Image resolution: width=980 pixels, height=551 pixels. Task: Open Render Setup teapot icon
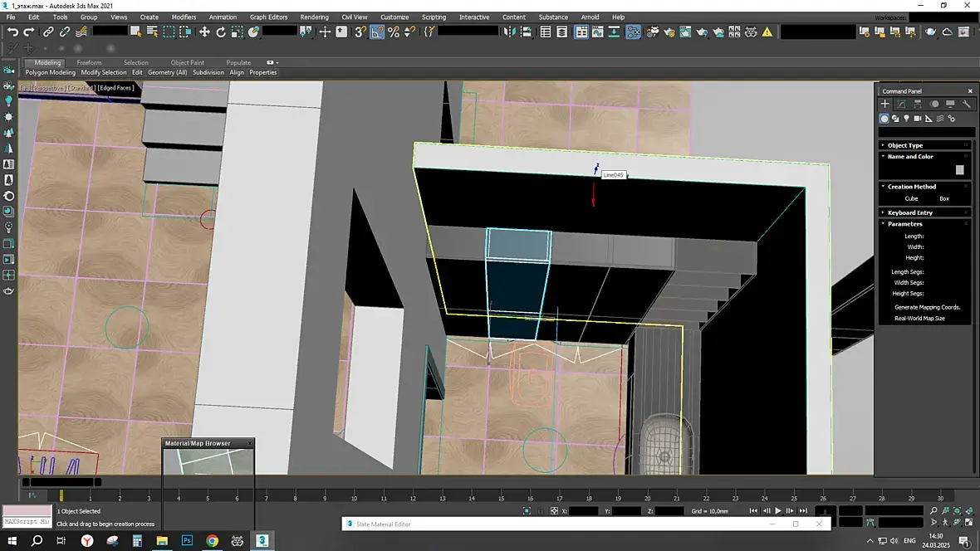click(x=669, y=32)
